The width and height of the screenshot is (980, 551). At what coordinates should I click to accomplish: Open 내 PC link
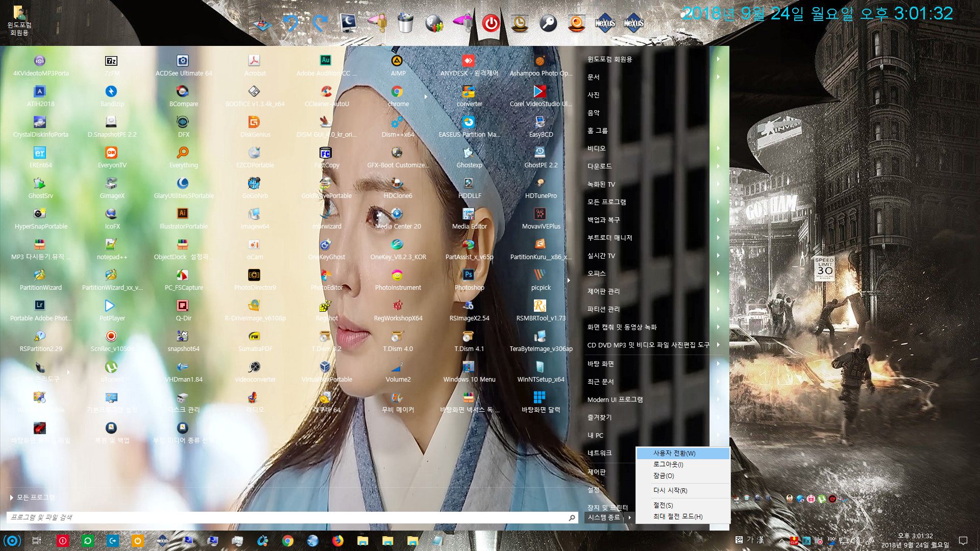click(595, 435)
